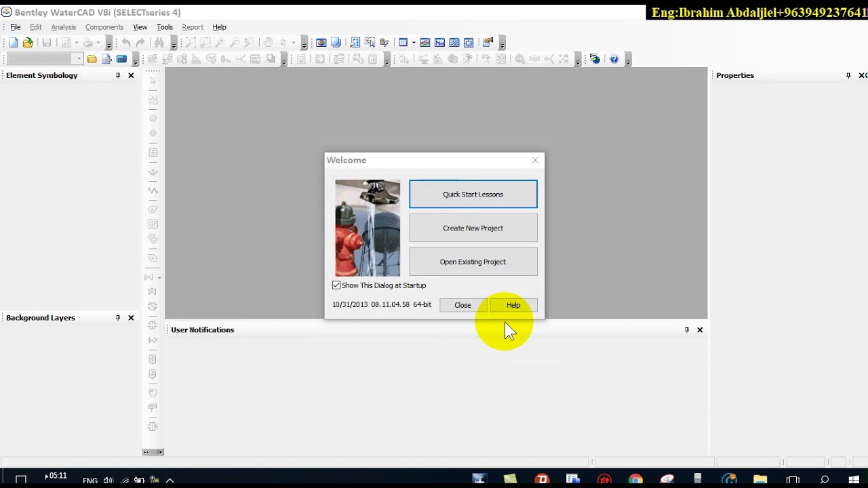Click the Open project folder icon in toolbar
This screenshot has width=868, height=488.
[28, 43]
